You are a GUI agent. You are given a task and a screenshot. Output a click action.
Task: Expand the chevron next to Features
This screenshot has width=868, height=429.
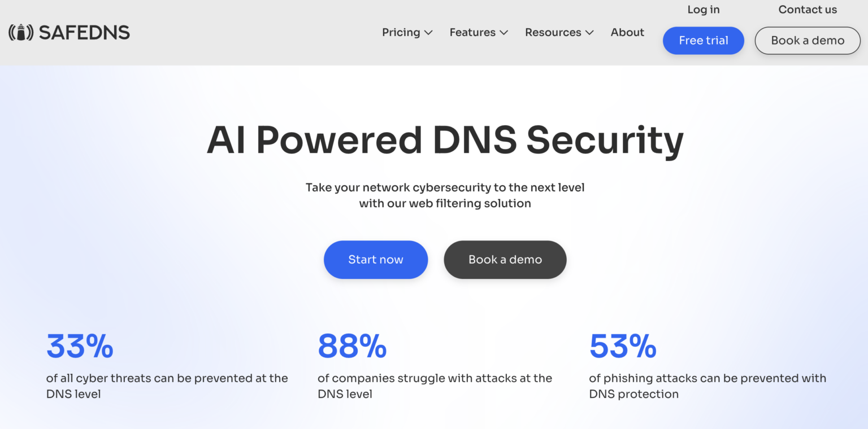504,33
